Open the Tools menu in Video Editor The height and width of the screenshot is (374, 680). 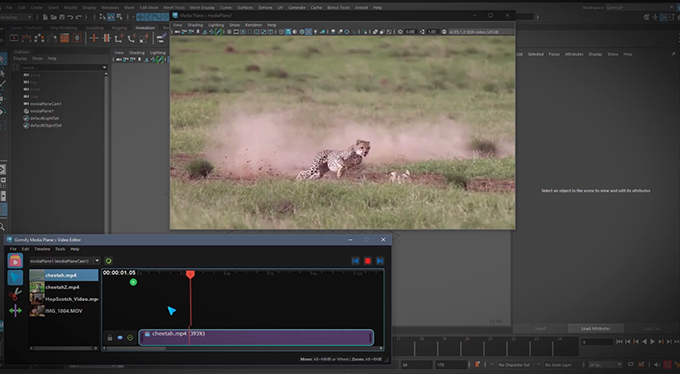(x=60, y=249)
